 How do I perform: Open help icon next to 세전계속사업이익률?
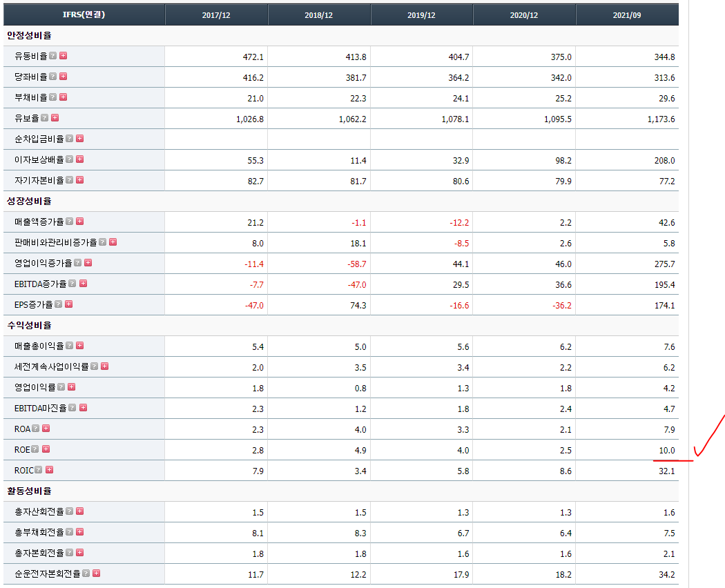pos(95,366)
